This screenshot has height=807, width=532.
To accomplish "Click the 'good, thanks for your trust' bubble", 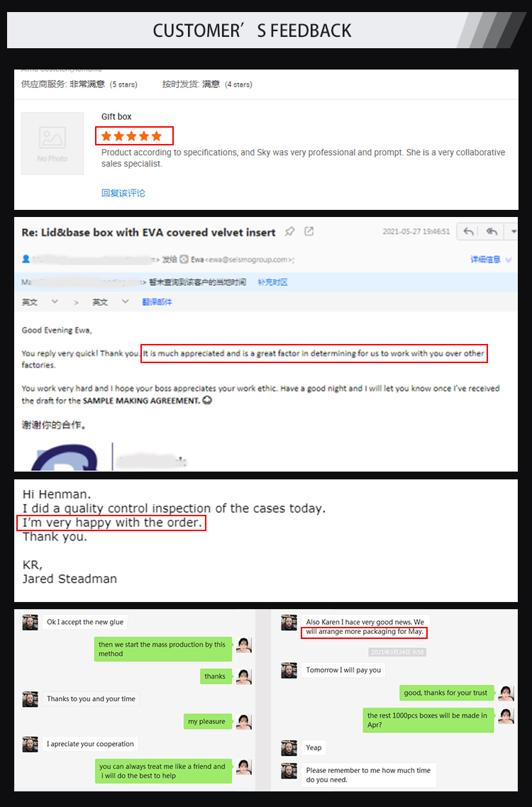I will click(x=445, y=693).
